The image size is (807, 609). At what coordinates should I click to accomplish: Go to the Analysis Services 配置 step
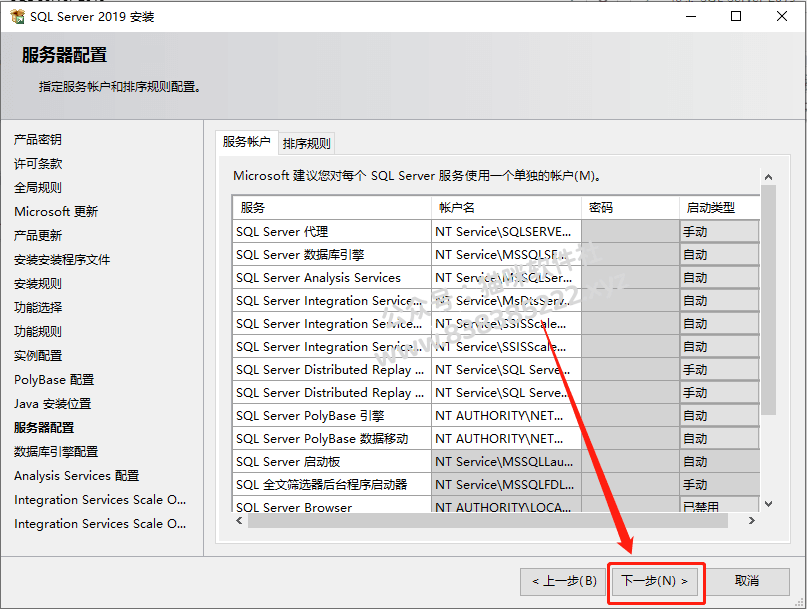coord(77,476)
